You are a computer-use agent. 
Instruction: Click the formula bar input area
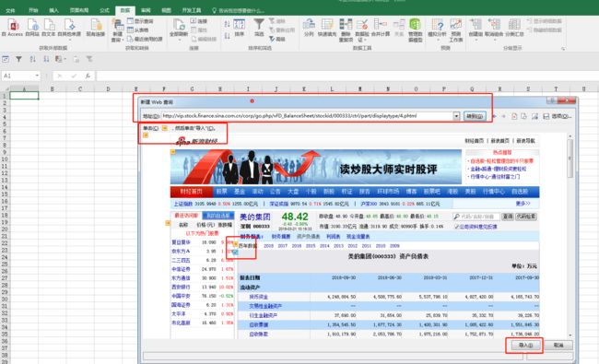(346, 76)
